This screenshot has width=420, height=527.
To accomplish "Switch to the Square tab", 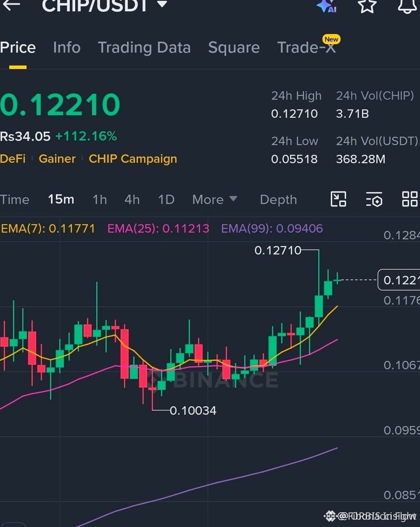I will click(x=234, y=48).
